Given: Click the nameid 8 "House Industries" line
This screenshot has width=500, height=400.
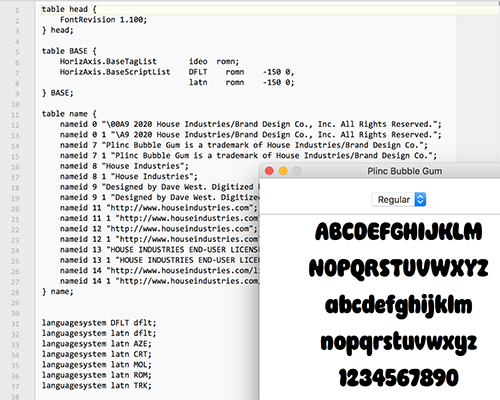Looking at the screenshot, I should tap(124, 166).
